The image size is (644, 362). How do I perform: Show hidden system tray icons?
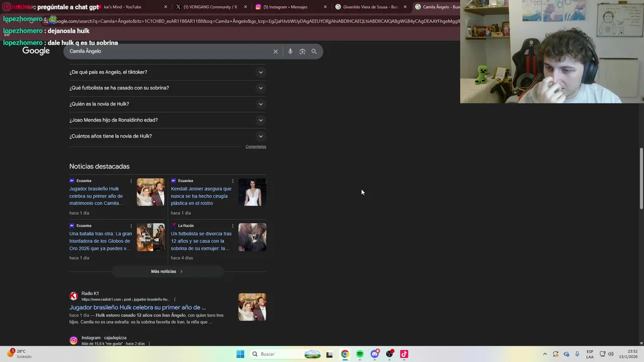545,354
